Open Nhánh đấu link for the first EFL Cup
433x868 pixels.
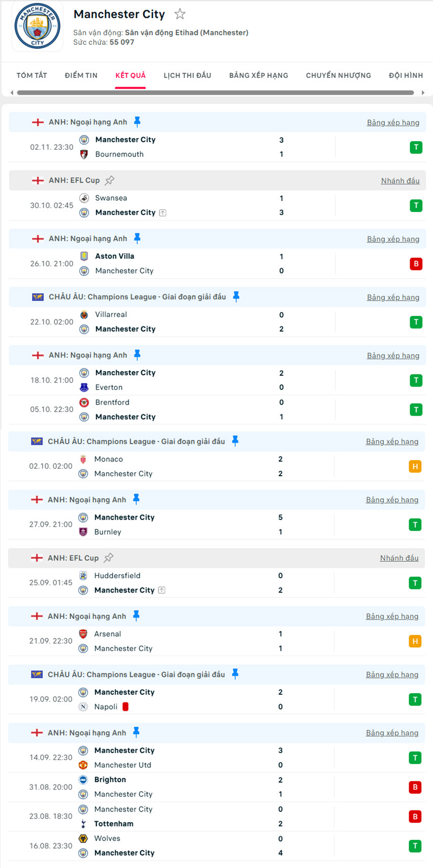(x=400, y=181)
